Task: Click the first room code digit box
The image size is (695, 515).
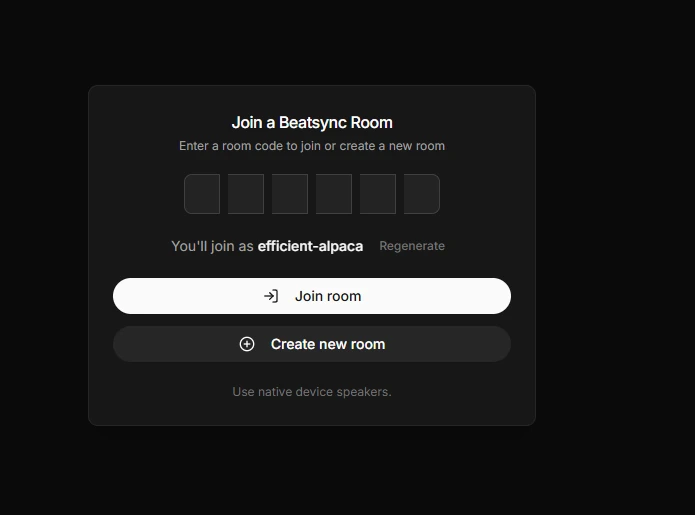Action: click(x=202, y=194)
